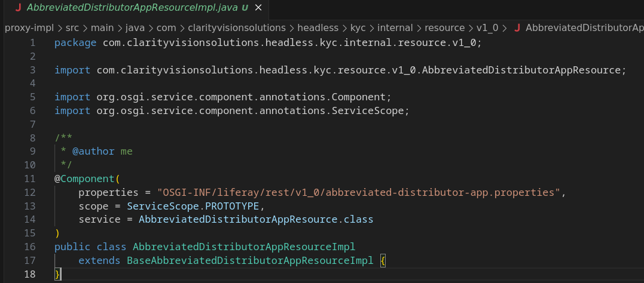The image size is (644, 283).
Task: Click the properties path string on line 12
Action: point(359,192)
